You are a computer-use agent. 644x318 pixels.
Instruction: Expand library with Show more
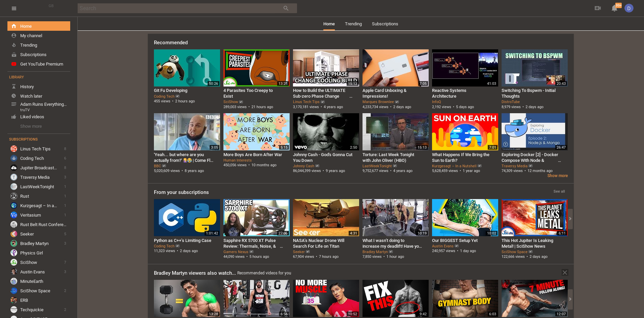(x=31, y=126)
